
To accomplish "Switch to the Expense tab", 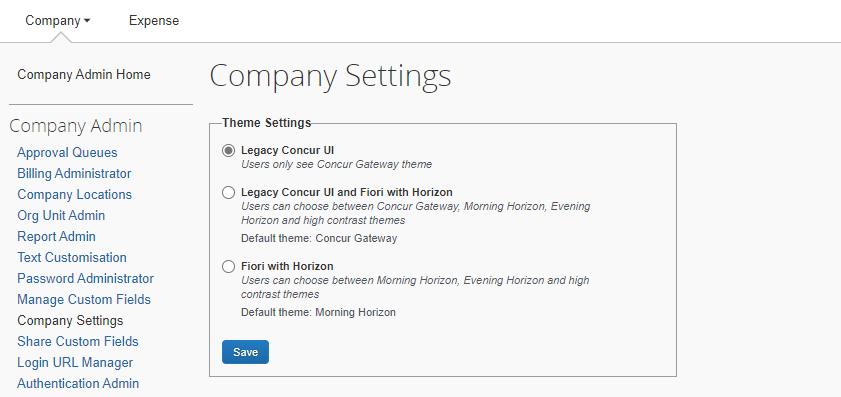I will pos(154,21).
